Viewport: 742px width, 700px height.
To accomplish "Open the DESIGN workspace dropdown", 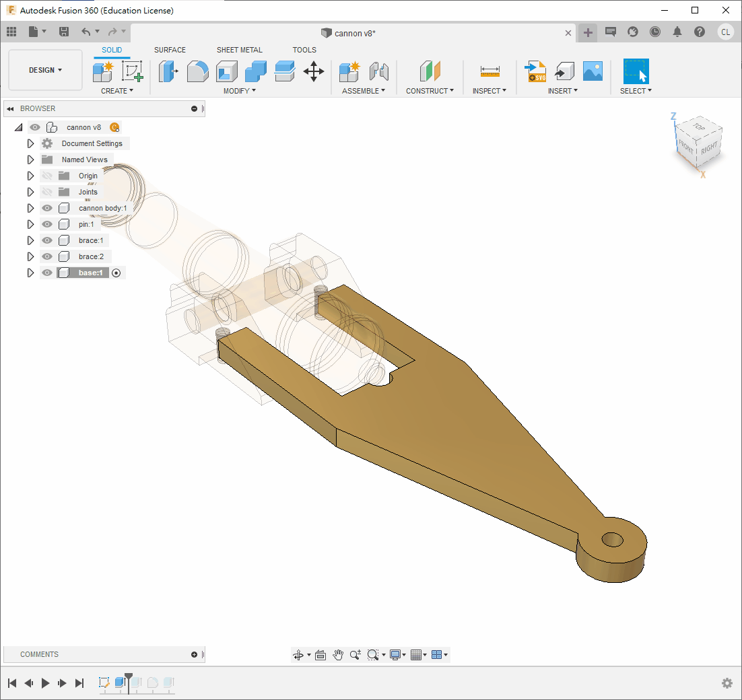I will (x=45, y=70).
